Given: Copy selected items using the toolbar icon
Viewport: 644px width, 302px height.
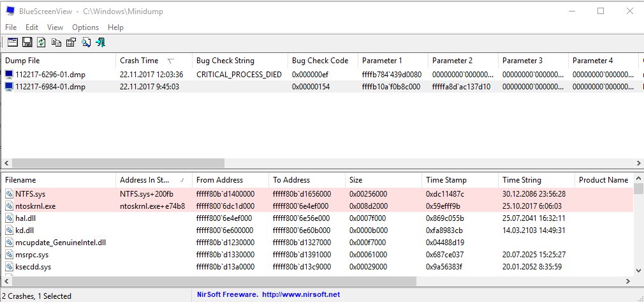Looking at the screenshot, I should coord(56,42).
